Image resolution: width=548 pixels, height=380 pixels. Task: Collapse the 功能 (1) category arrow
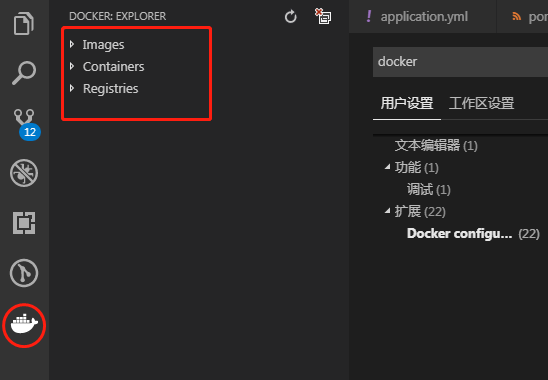coord(387,167)
